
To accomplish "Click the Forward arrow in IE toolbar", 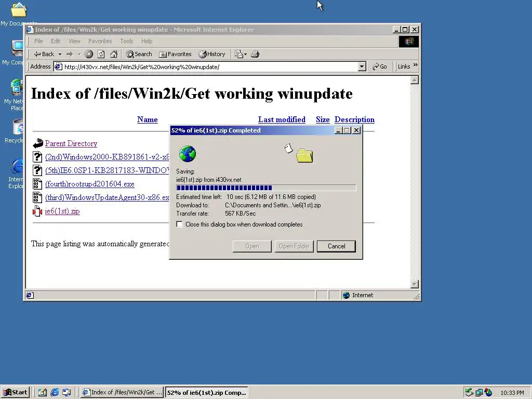I will coord(70,54).
